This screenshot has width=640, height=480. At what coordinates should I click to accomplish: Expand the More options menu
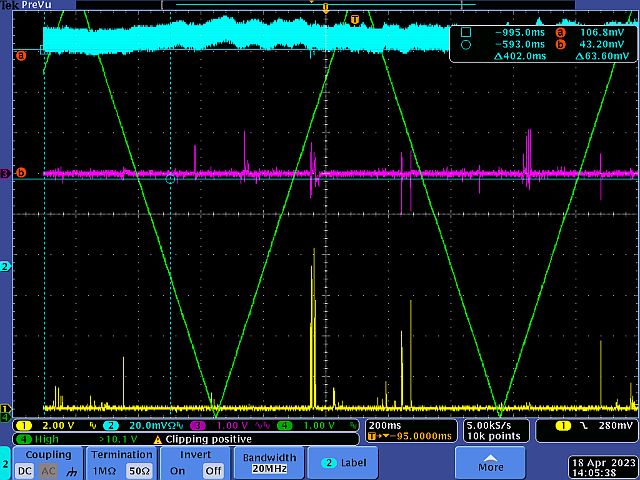click(490, 462)
